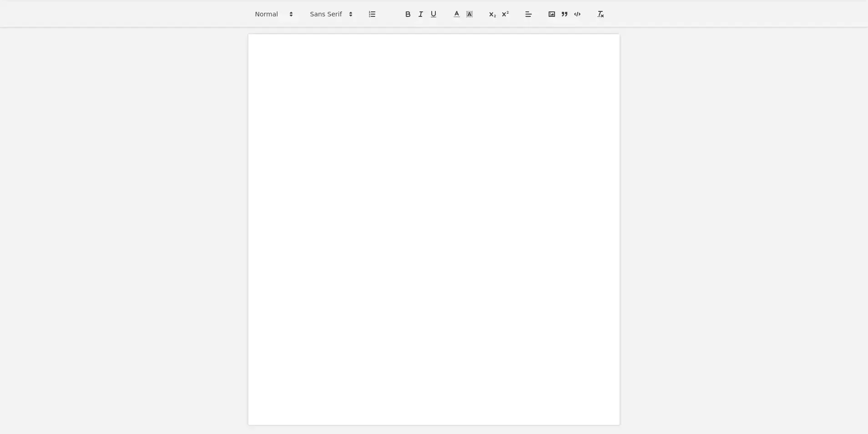Toggle underline formatting
The width and height of the screenshot is (868, 434).
pyautogui.click(x=434, y=14)
